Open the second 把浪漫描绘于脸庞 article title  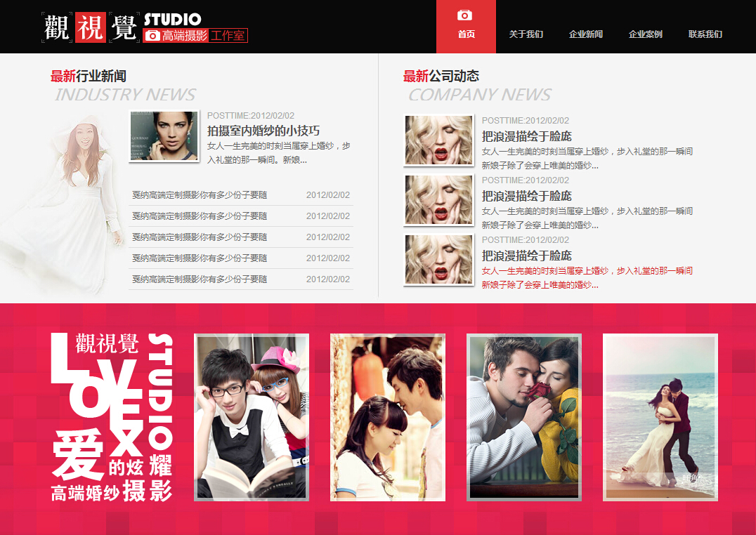point(526,196)
